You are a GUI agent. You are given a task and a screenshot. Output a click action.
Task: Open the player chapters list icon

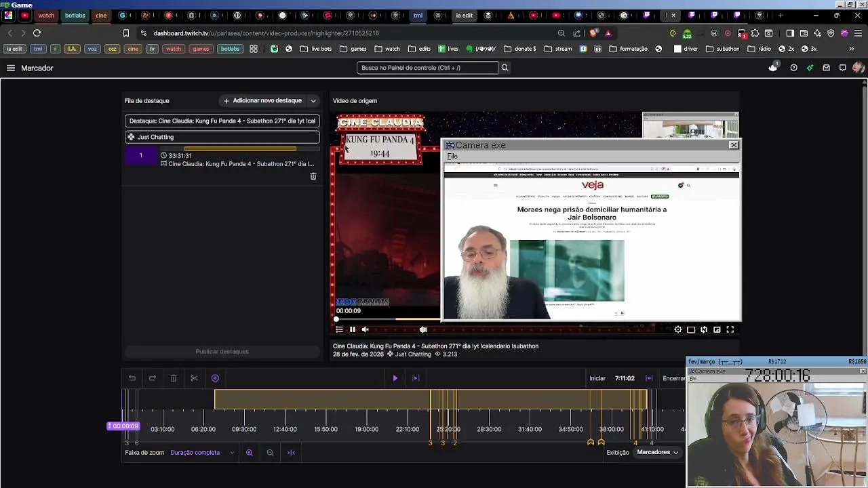point(340,329)
